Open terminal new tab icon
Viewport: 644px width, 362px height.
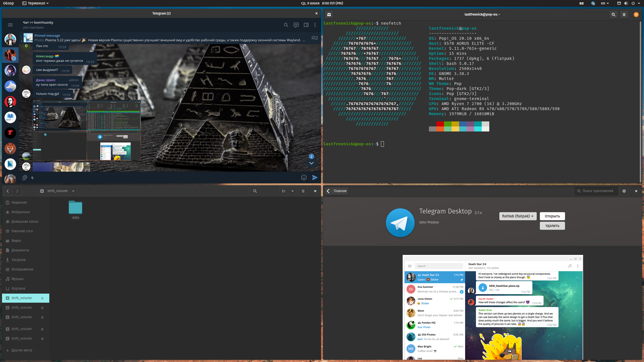329,15
